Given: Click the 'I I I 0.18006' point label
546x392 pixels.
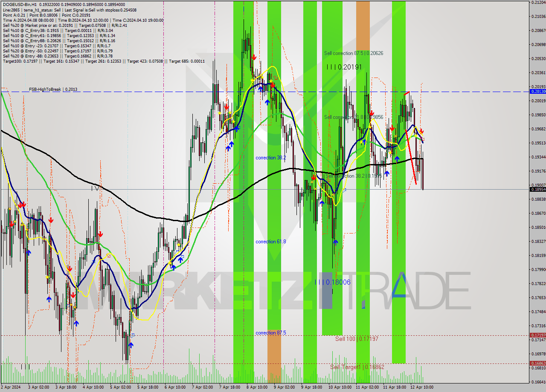Looking at the screenshot, I should (x=333, y=282).
